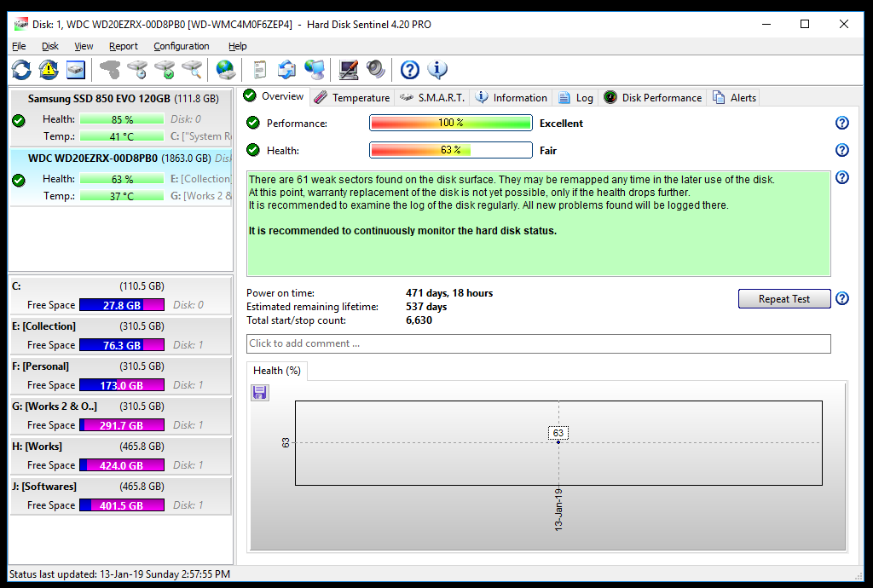The height and width of the screenshot is (588, 873).
Task: Click help icon next to Performance bar
Action: [x=842, y=123]
